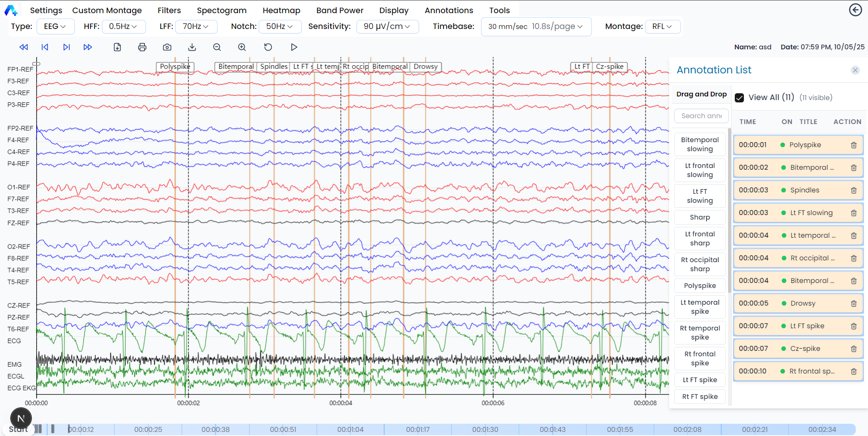Start playback with play icon
868x436 pixels.
294,47
